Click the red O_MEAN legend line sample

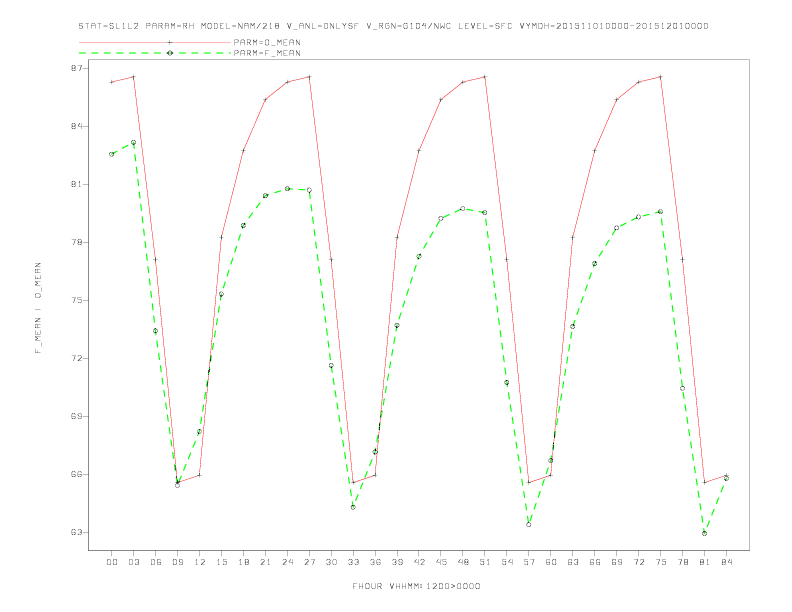pos(155,42)
